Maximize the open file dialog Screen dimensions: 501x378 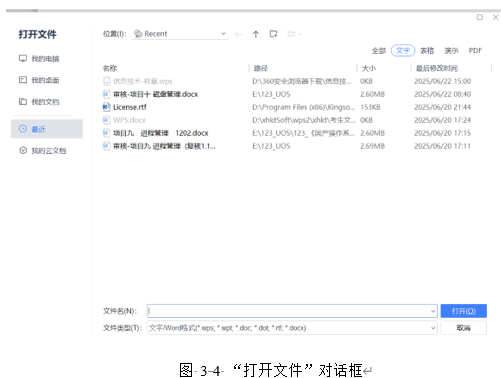pos(480,17)
